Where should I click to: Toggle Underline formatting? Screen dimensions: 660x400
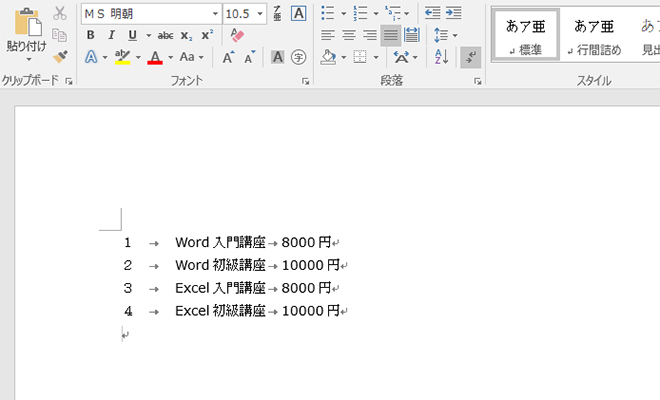(x=132, y=35)
